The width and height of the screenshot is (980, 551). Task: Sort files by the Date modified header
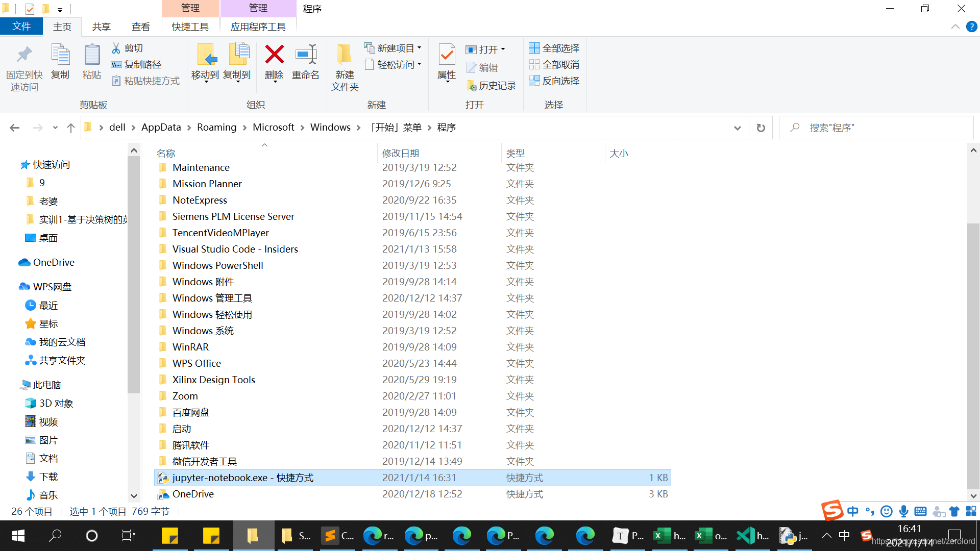tap(440, 153)
